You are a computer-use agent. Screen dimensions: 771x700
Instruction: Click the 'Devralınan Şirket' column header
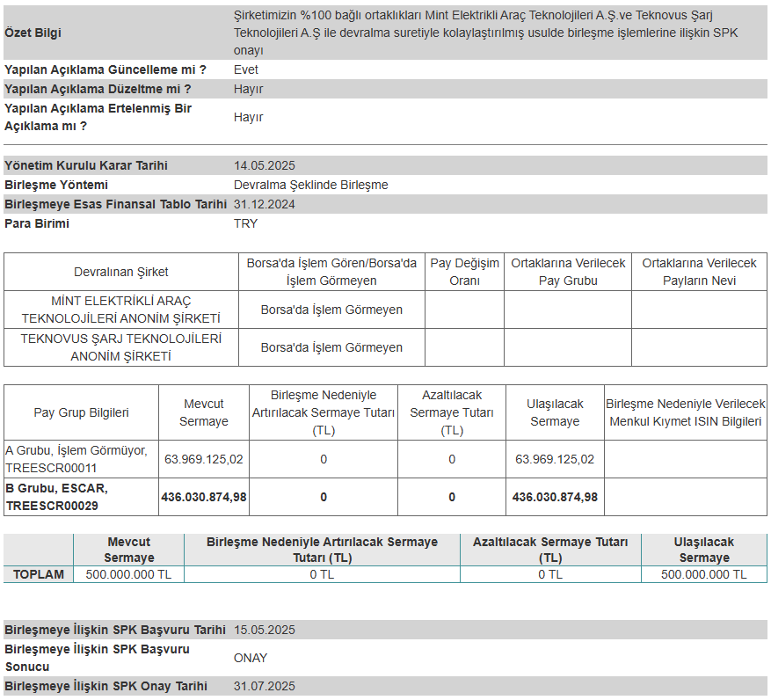coord(121,272)
